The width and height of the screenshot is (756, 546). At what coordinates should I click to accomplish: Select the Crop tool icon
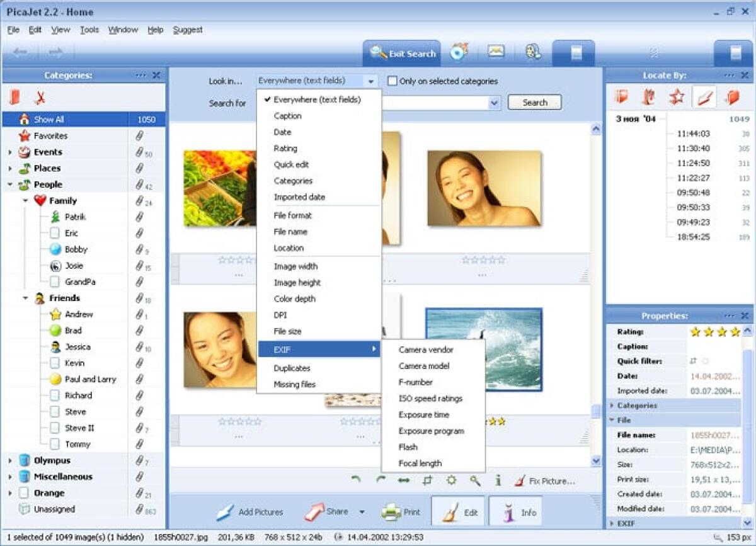(x=427, y=481)
